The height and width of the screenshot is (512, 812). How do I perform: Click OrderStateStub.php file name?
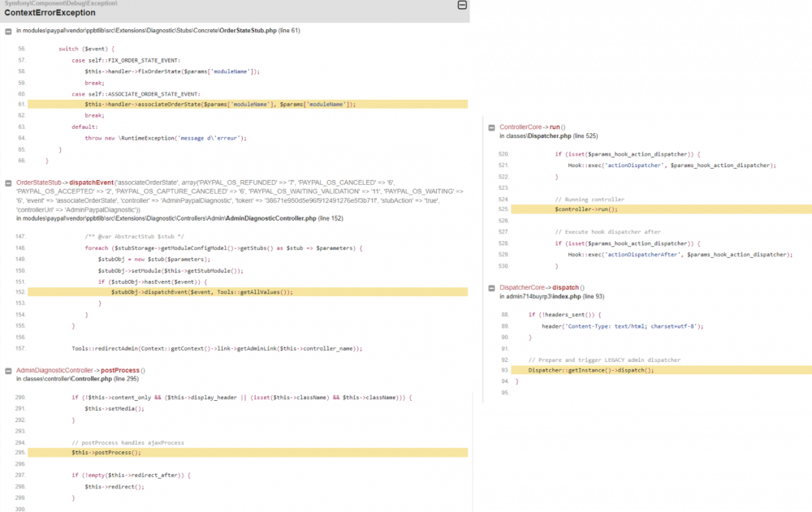248,31
